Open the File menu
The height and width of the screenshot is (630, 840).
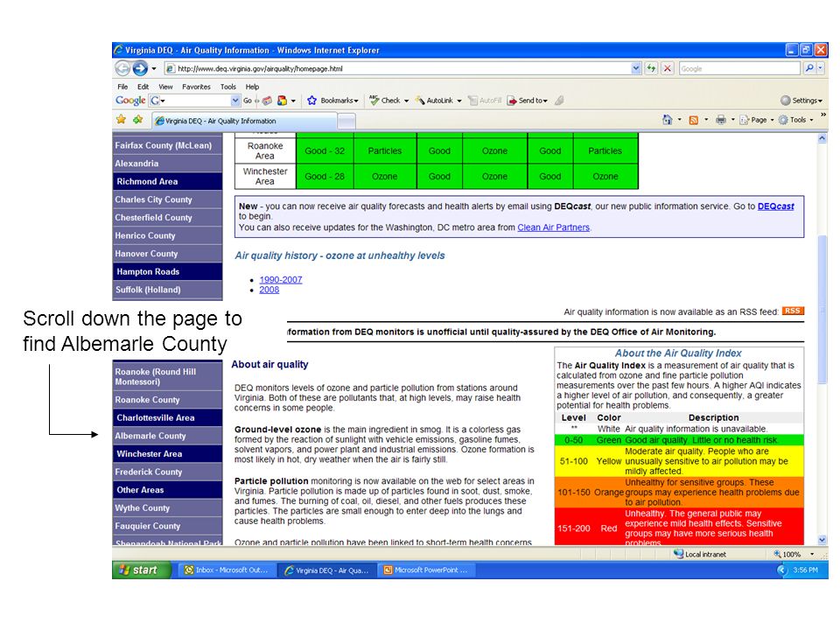[x=122, y=87]
